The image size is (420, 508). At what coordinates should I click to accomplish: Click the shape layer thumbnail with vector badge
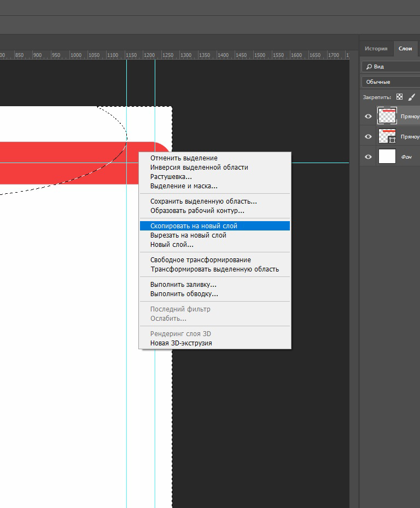pyautogui.click(x=387, y=136)
